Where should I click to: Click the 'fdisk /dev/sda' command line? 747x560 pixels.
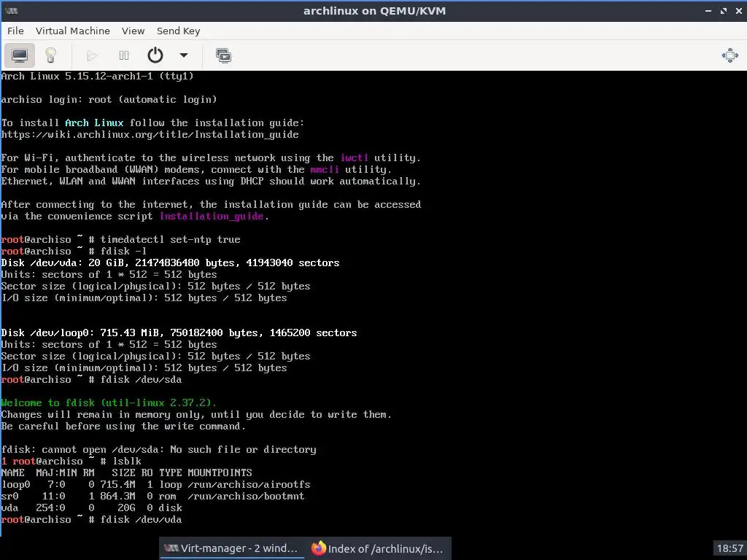(91, 379)
